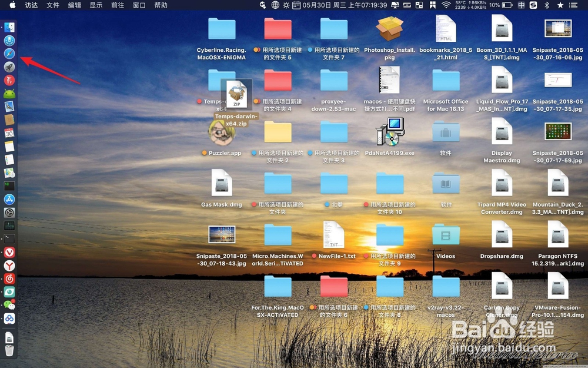This screenshot has width=588, height=368.
Task: Open Baidu Netdisk icon in dock
Action: coord(9,319)
